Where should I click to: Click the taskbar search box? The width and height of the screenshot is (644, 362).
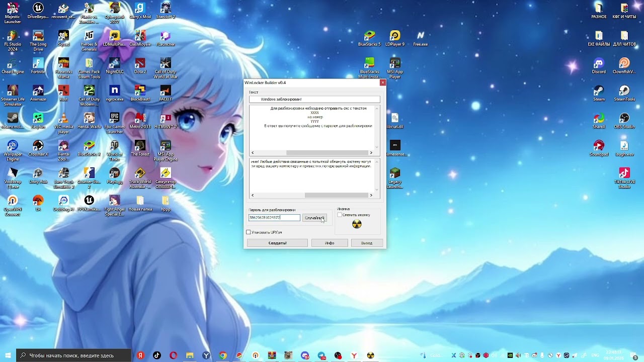(74, 355)
